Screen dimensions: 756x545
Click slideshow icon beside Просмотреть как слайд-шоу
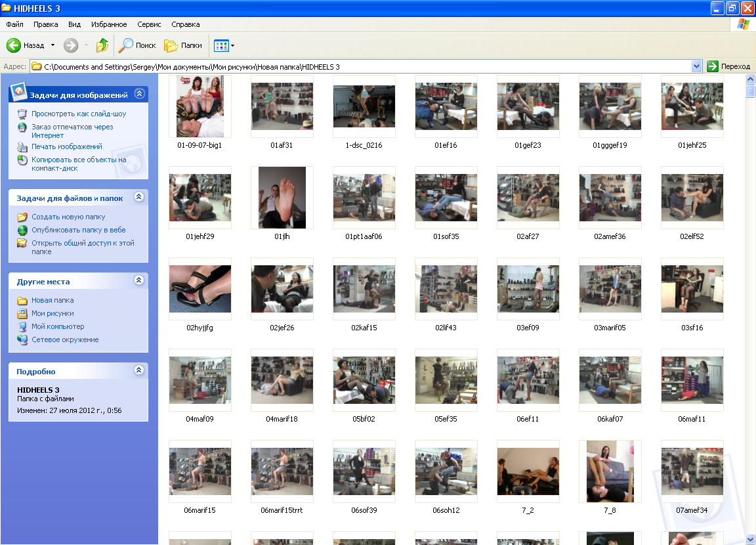[x=22, y=114]
